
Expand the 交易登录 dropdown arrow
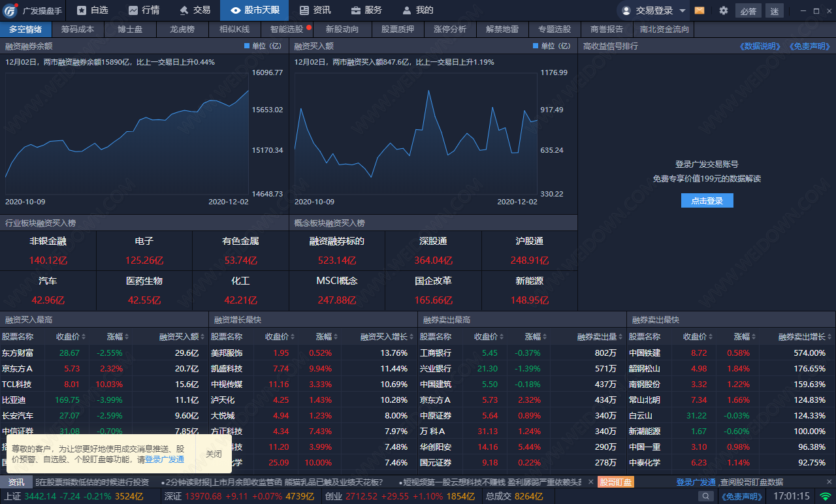click(x=683, y=10)
